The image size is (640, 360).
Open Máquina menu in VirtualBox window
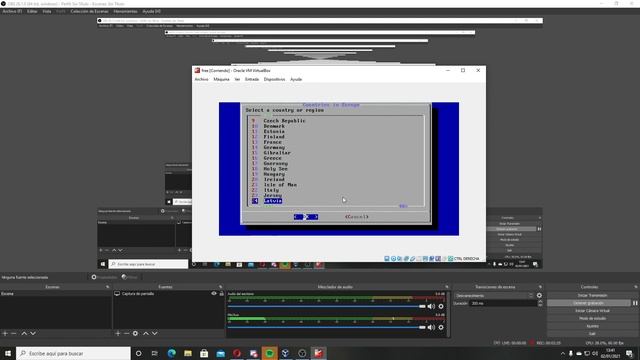[221, 79]
